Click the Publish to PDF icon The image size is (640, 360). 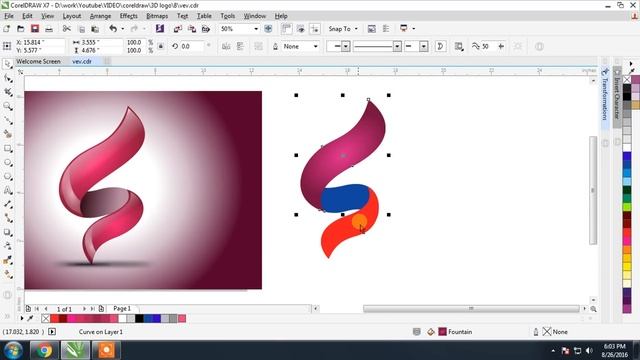click(x=206, y=29)
